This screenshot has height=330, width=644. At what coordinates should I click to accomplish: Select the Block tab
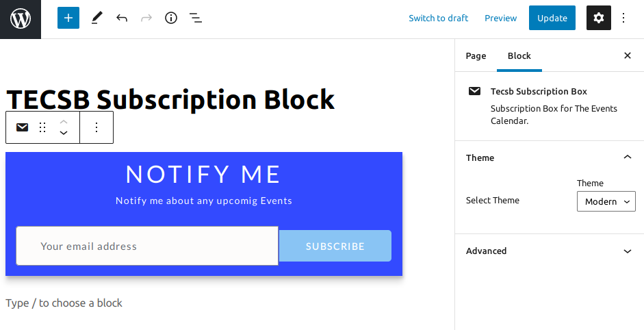[x=519, y=56]
